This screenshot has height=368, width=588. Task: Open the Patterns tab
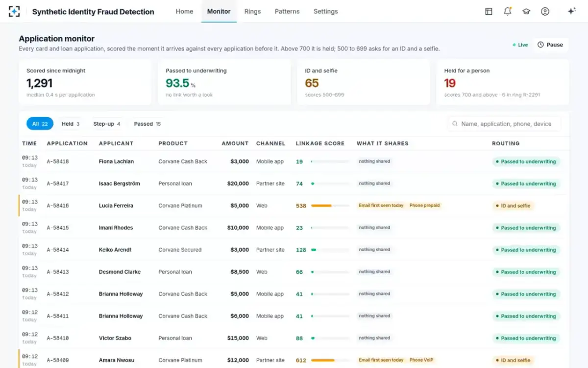click(287, 11)
